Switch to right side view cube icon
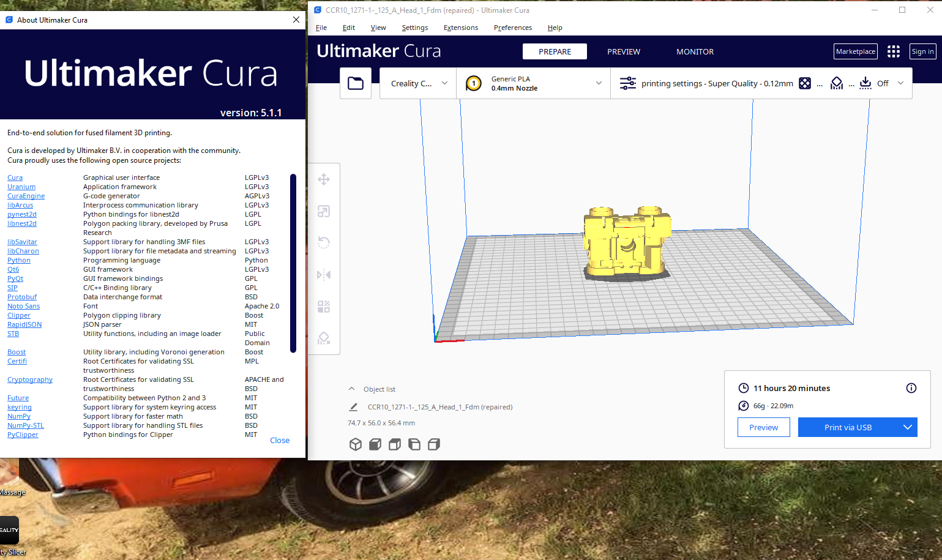The height and width of the screenshot is (560, 942). [434, 444]
